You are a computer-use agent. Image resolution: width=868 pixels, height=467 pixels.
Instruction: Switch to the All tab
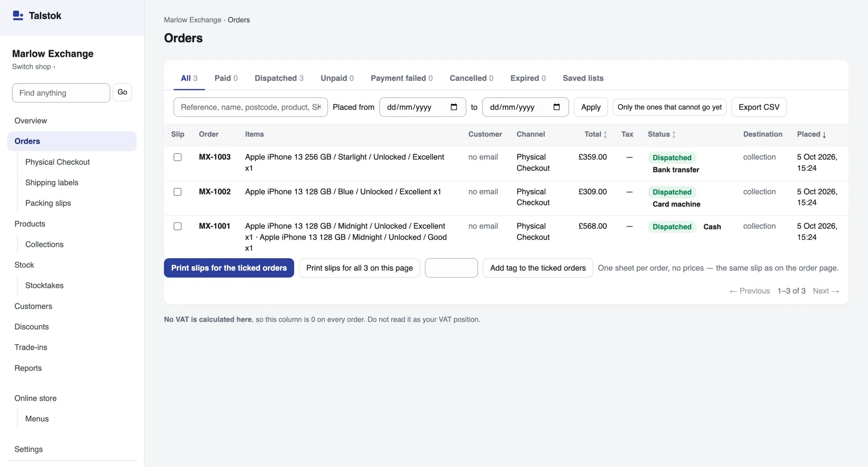point(189,78)
